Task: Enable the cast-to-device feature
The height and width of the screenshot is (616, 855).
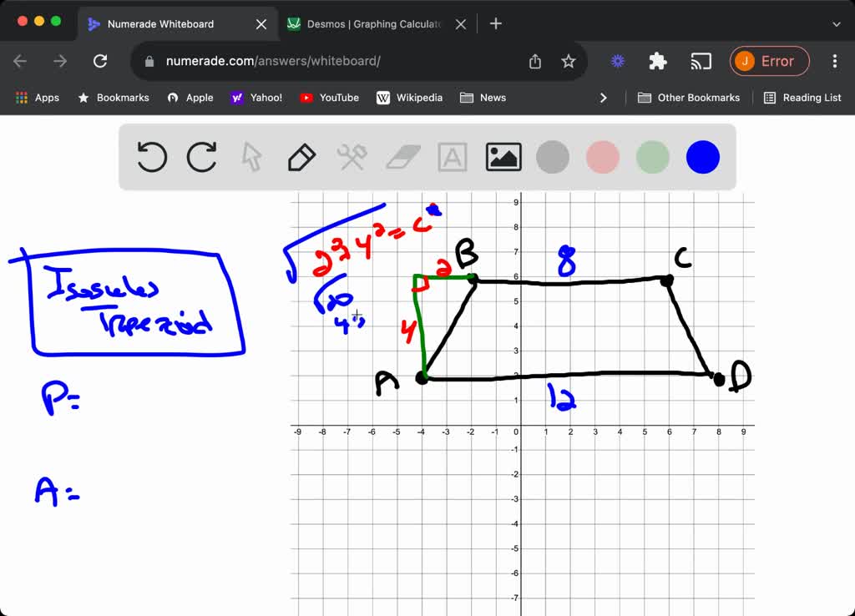Action: point(701,61)
